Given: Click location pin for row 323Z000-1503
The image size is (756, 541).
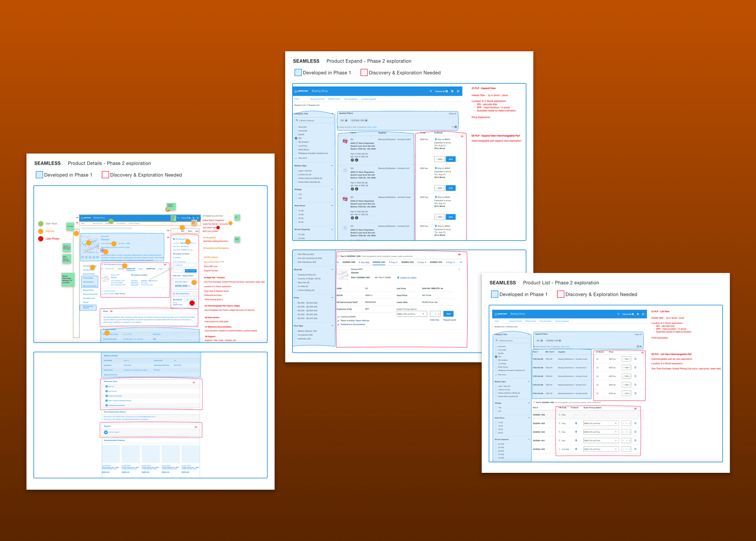Looking at the screenshot, I should [x=576, y=423].
